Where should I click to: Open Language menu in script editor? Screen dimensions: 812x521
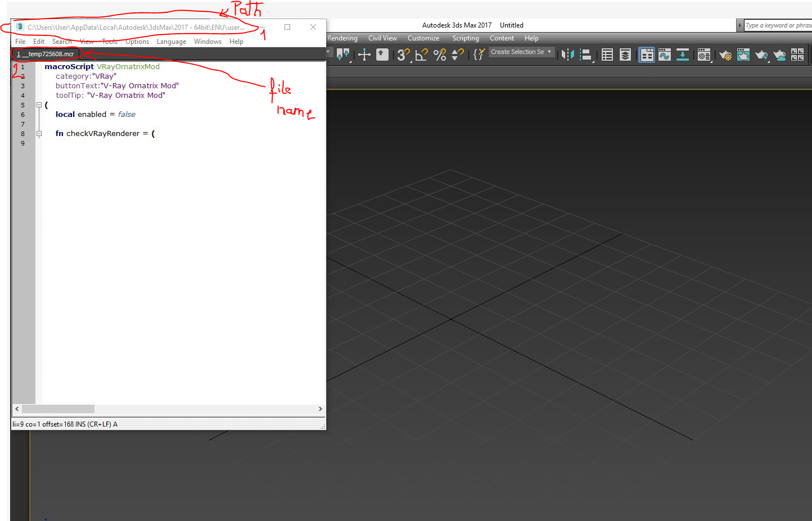click(172, 42)
